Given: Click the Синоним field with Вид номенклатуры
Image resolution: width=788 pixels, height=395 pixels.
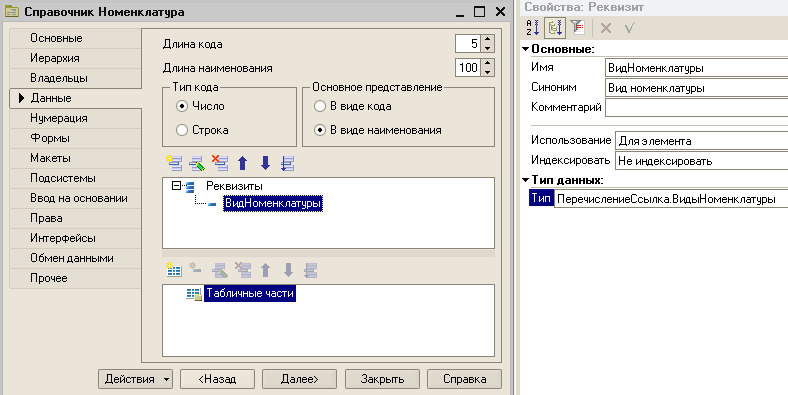Looking at the screenshot, I should click(x=697, y=88).
